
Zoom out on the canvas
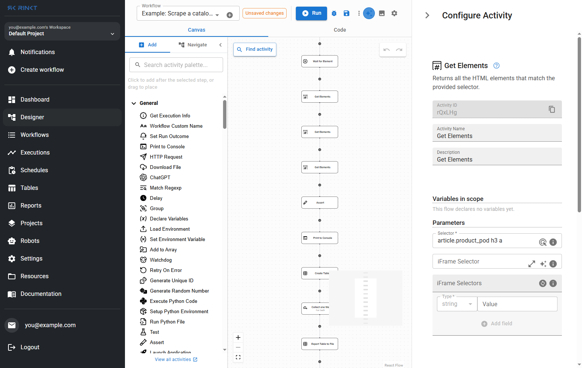(x=238, y=347)
